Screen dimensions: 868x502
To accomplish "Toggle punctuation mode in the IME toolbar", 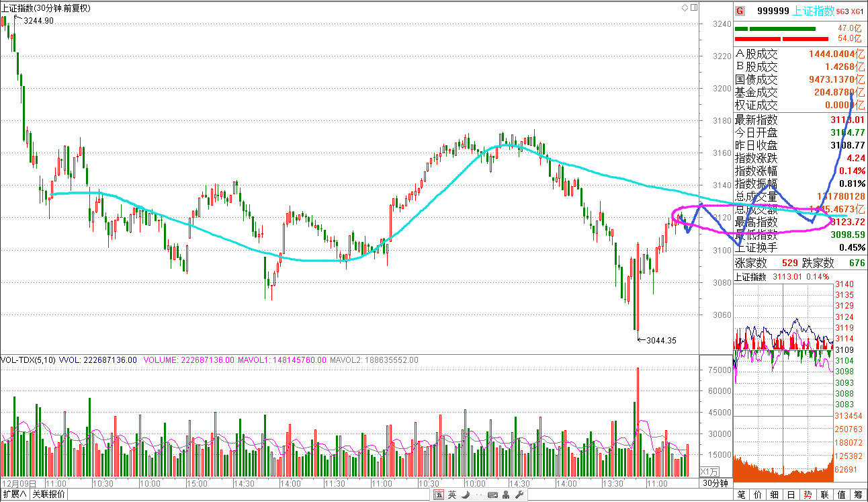I will [478, 495].
